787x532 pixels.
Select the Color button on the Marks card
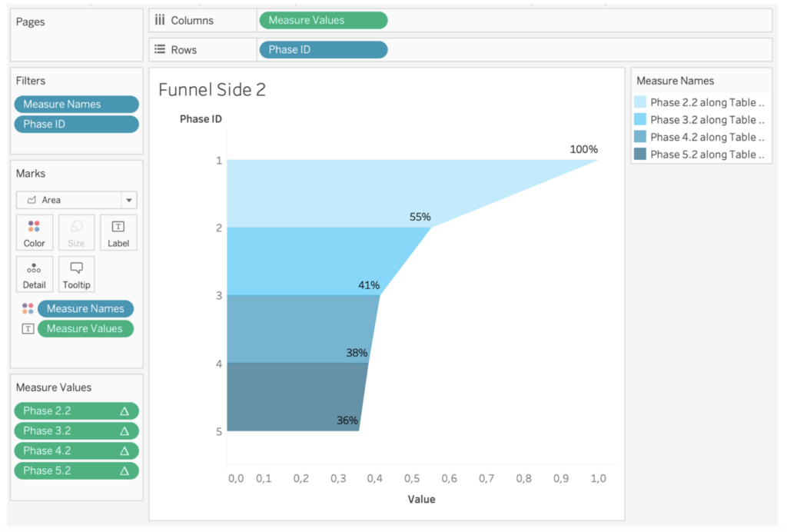tap(34, 232)
